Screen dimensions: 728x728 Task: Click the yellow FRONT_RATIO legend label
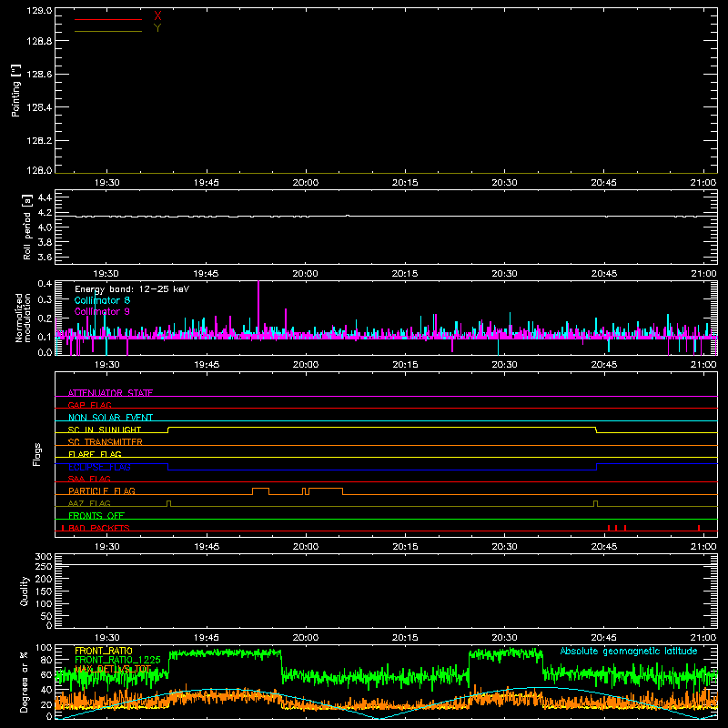[x=104, y=651]
